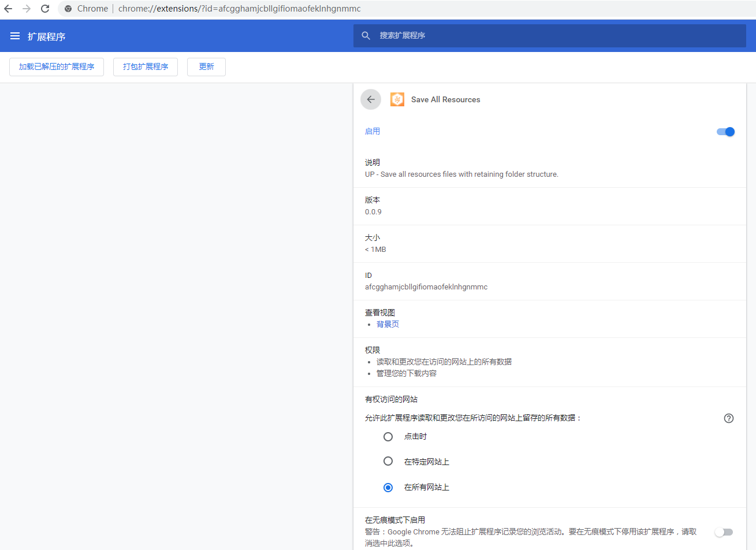This screenshot has width=756, height=550.
Task: Focus the 搜索扩展程序 search field
Action: (550, 36)
